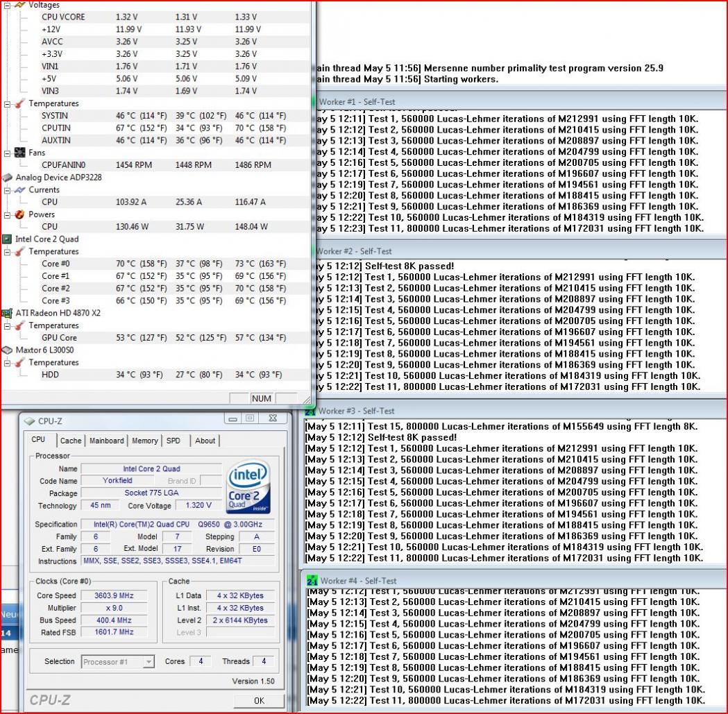This screenshot has width=728, height=714.
Task: Minimize the CPU-Z window
Action: click(232, 418)
